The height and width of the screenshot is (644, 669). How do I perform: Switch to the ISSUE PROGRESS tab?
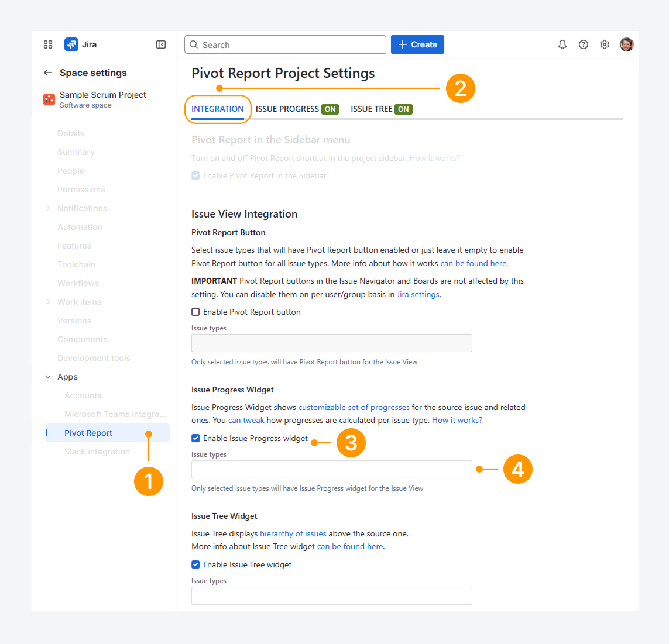click(287, 109)
